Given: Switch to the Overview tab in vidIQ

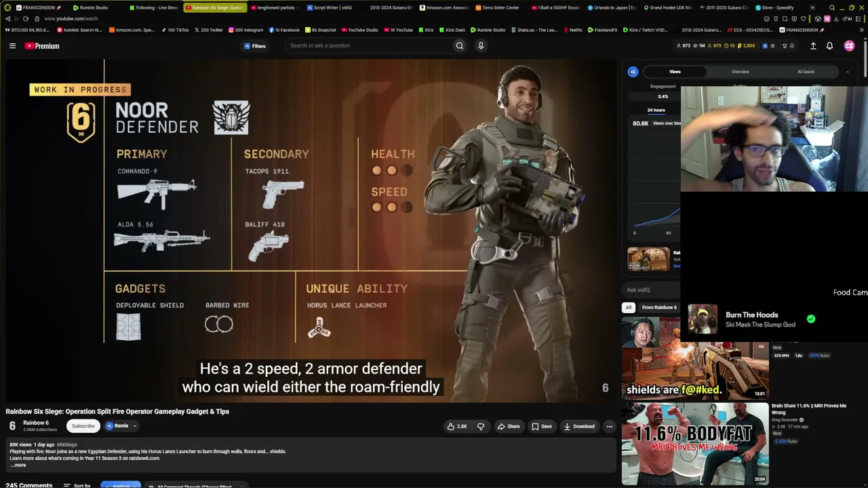Looking at the screenshot, I should pyautogui.click(x=741, y=72).
